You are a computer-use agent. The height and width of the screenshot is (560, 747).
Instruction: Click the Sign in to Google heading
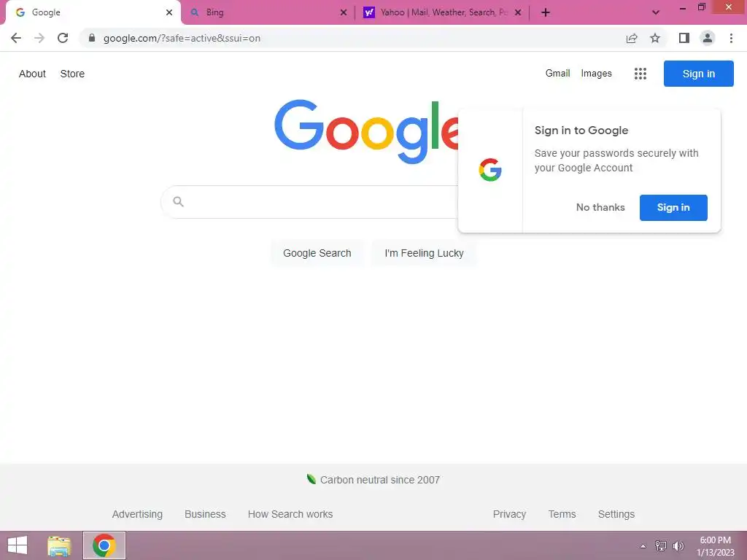pos(581,131)
